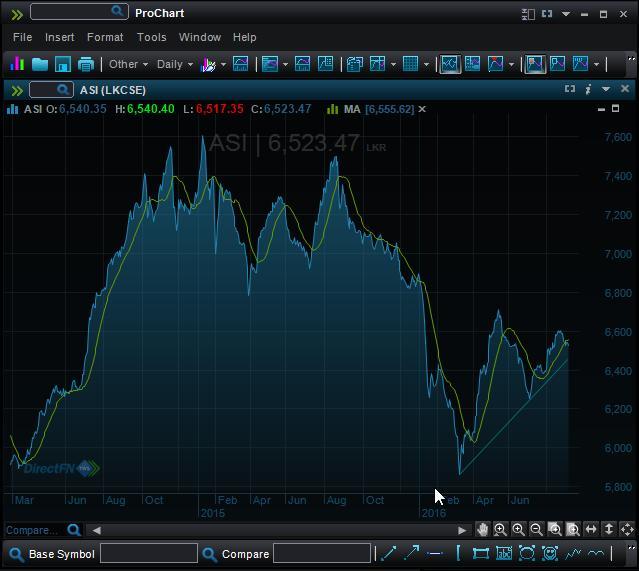Click the zoom-in magnifier with chart icon
Image resolution: width=639 pixels, height=571 pixels.
(x=500, y=529)
